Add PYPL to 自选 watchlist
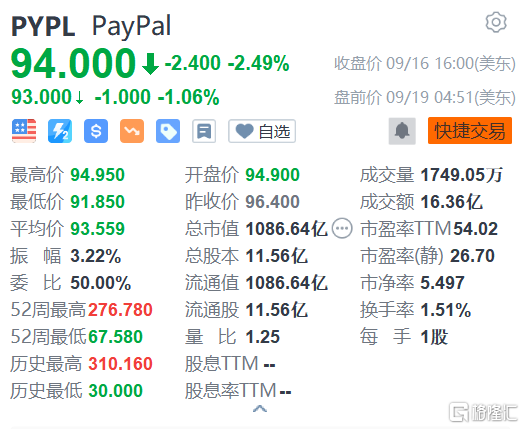 262,131
